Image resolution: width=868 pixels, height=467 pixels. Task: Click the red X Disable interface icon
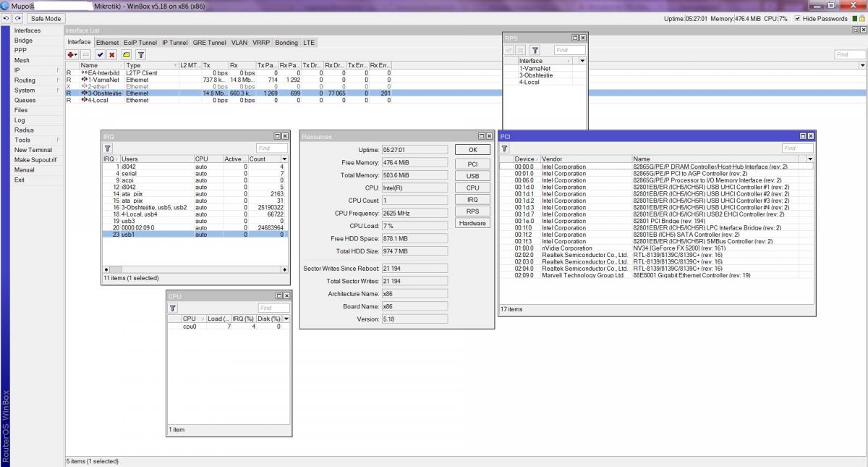(x=111, y=54)
